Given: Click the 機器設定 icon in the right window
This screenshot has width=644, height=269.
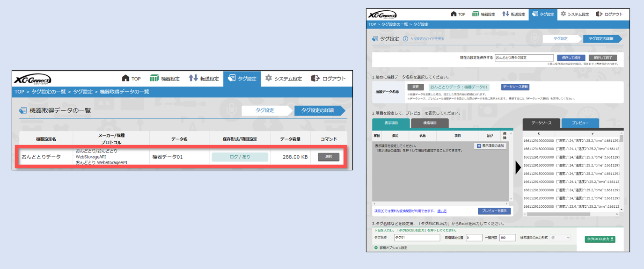Looking at the screenshot, I should (476, 14).
